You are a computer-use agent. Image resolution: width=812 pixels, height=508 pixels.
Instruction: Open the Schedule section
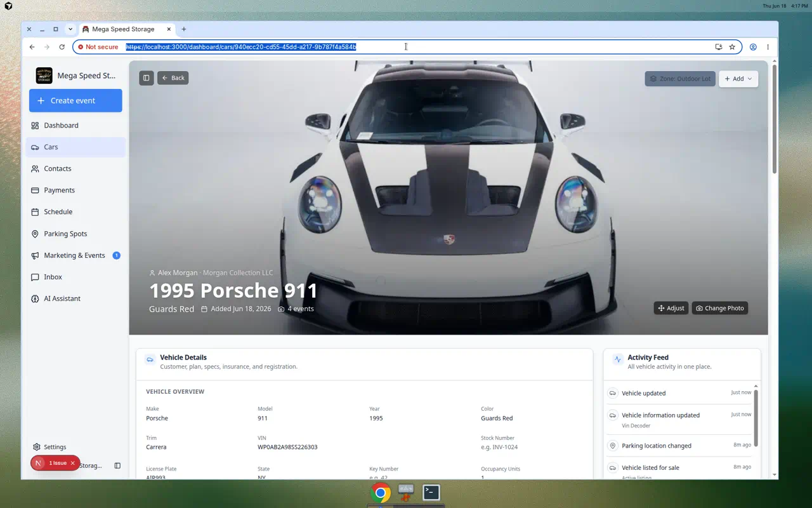[x=75, y=211]
